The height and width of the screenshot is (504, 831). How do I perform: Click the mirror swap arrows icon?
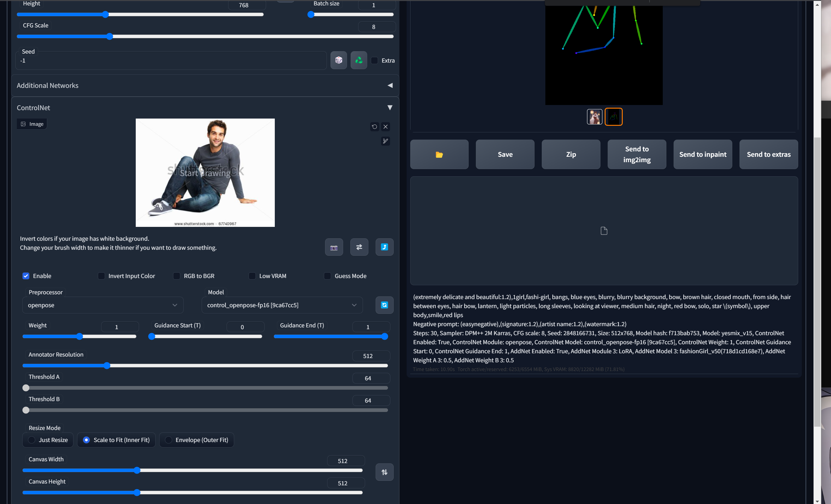click(x=359, y=247)
